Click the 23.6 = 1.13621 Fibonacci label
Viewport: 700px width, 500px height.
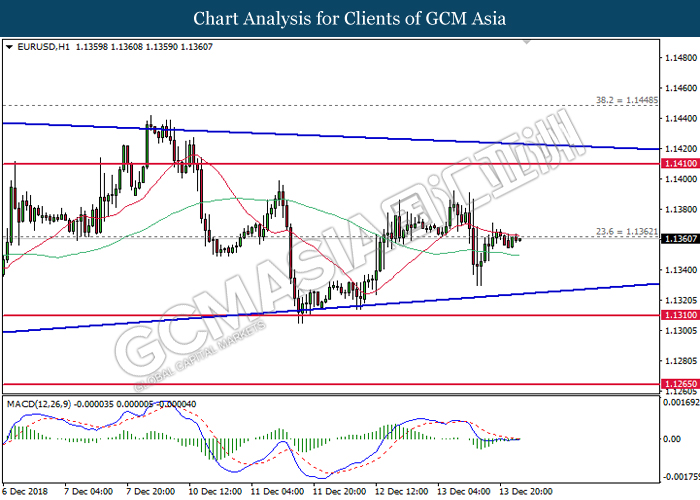[x=627, y=231]
